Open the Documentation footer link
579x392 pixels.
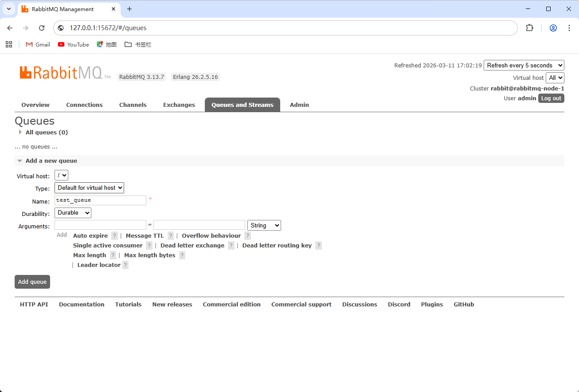pyautogui.click(x=82, y=305)
